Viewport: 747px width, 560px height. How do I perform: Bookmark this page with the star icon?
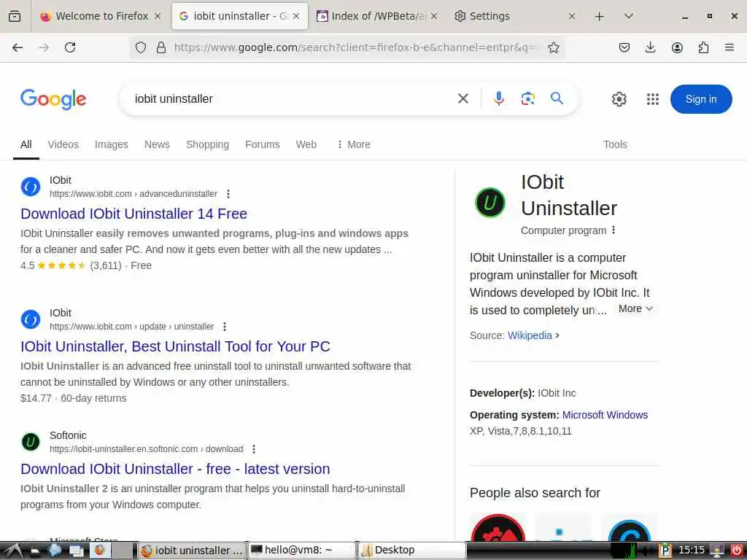point(553,47)
